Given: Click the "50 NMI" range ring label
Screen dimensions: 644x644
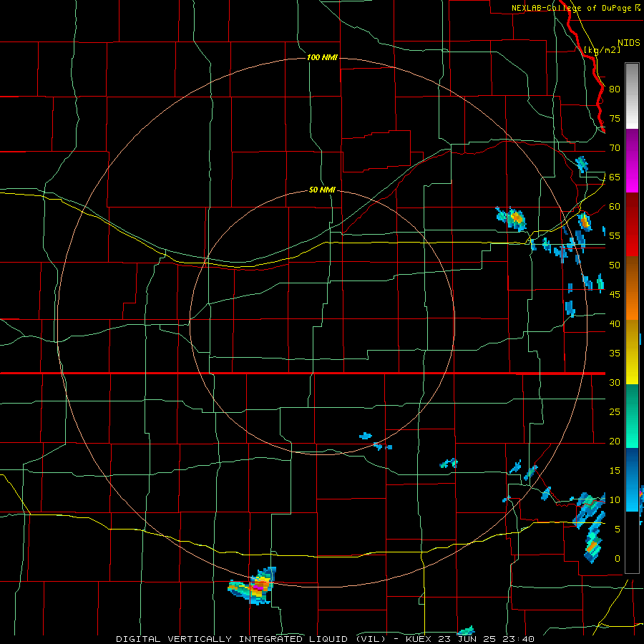Looking at the screenshot, I should 322,190.
